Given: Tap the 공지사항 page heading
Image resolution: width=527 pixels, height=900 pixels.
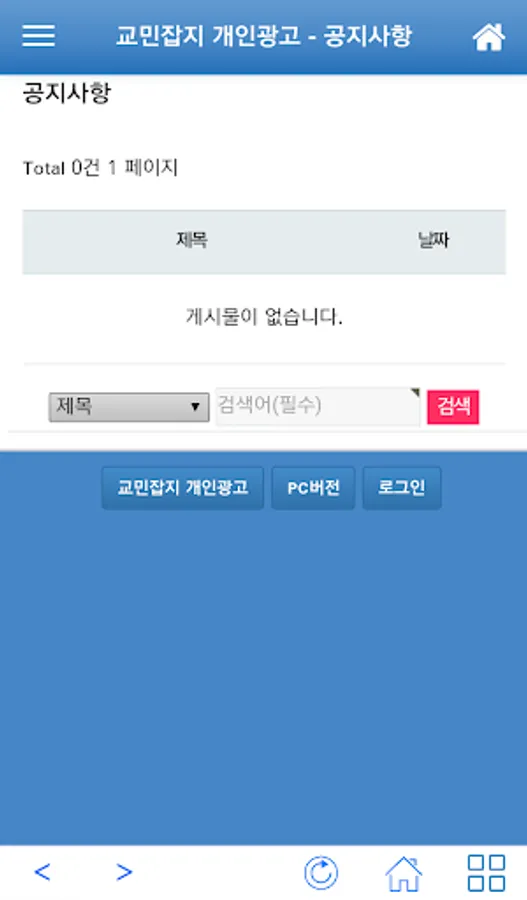Looking at the screenshot, I should pos(67,93).
